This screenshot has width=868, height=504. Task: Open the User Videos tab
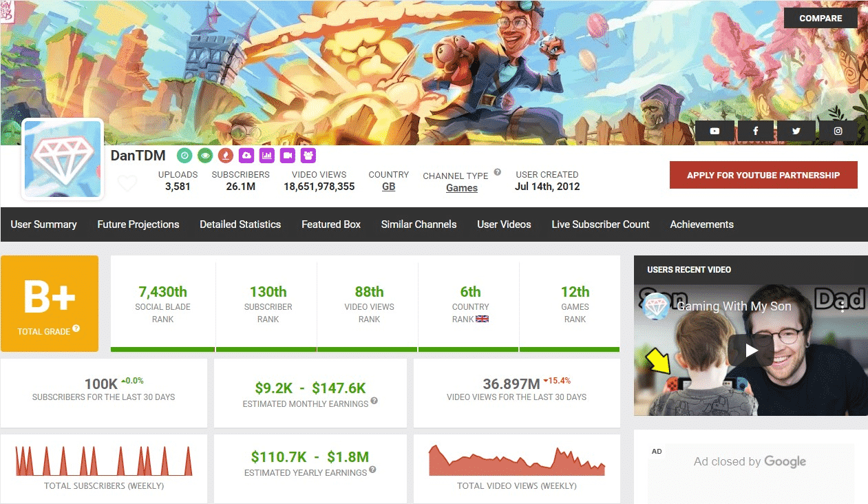point(505,224)
